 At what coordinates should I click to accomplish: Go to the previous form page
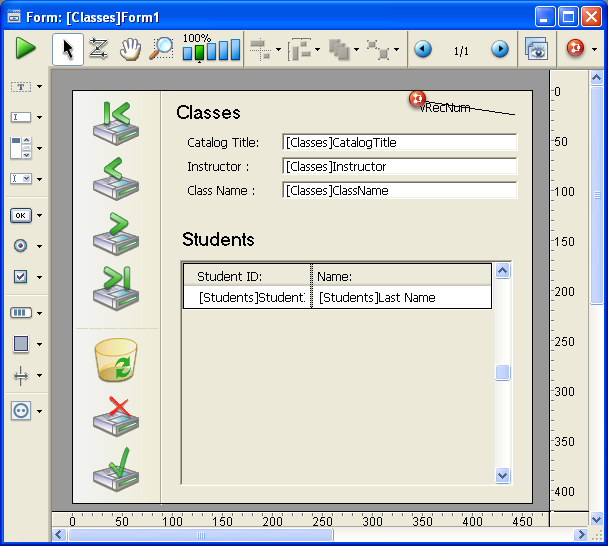point(422,49)
